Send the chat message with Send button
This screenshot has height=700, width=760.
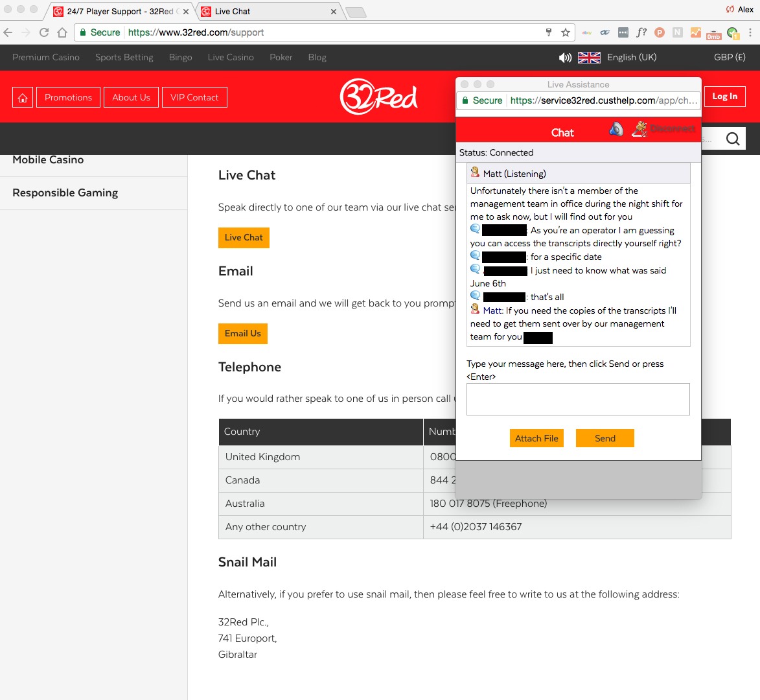pos(605,438)
